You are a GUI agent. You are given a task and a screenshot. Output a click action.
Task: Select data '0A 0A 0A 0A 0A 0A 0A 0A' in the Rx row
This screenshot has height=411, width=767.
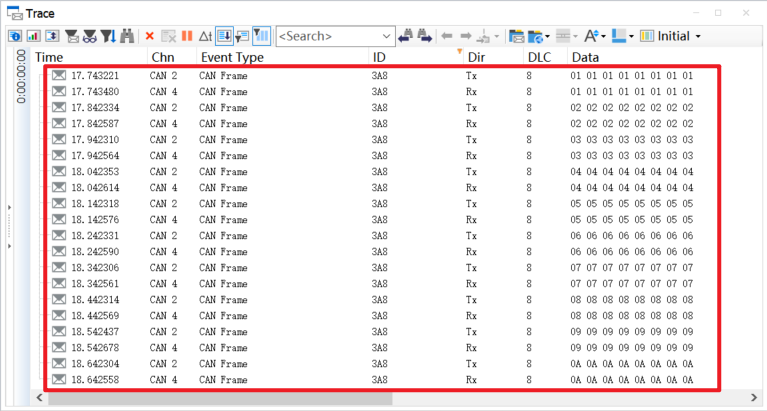point(632,379)
